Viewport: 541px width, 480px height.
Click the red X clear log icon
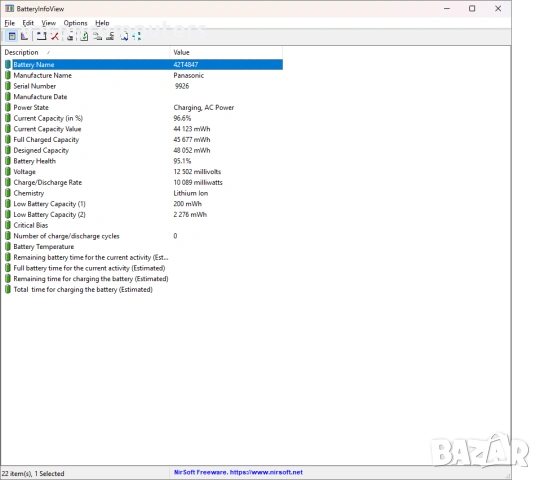(x=55, y=36)
